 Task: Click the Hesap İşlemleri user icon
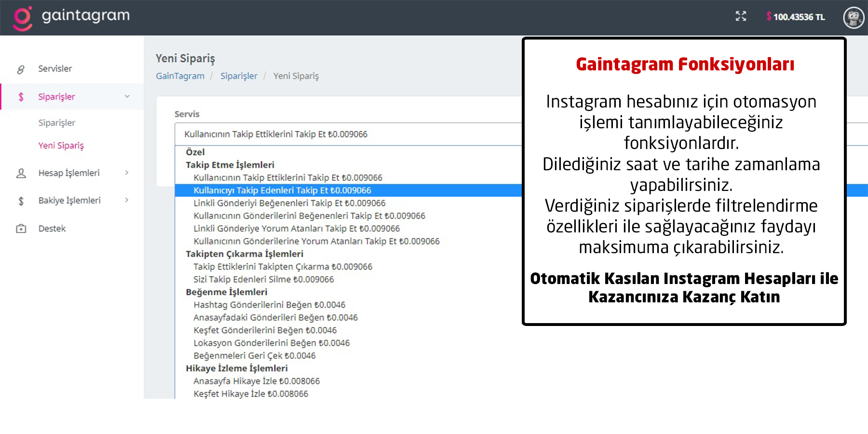[21, 173]
